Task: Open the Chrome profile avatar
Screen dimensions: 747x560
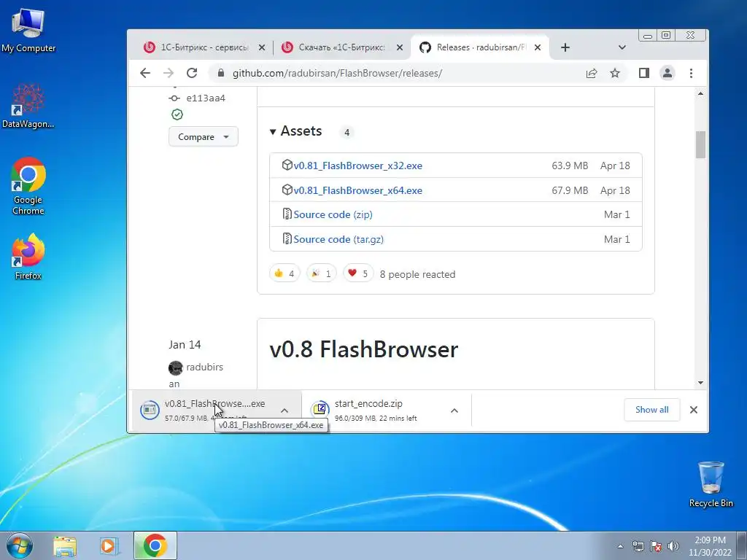Action: point(667,73)
